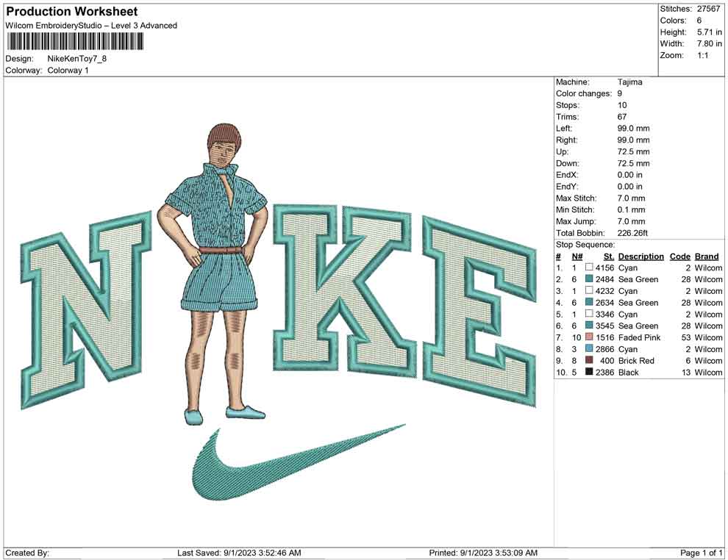Click the "Printed: 9/1/2023 3:53:09 AM" footer
This screenshot has height=560, width=728.
(x=483, y=553)
